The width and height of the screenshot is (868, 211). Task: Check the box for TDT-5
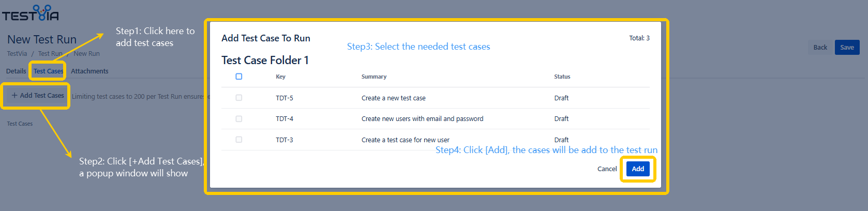click(x=239, y=98)
